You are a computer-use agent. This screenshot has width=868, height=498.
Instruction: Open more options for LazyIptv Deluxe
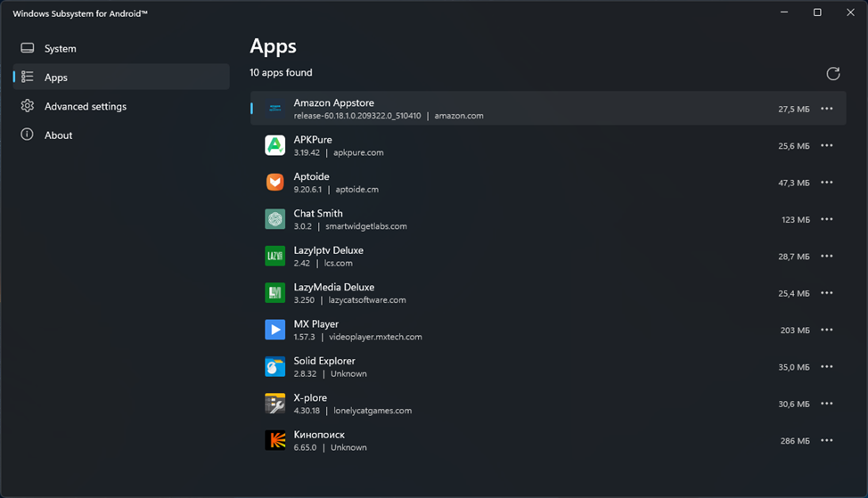[826, 257]
